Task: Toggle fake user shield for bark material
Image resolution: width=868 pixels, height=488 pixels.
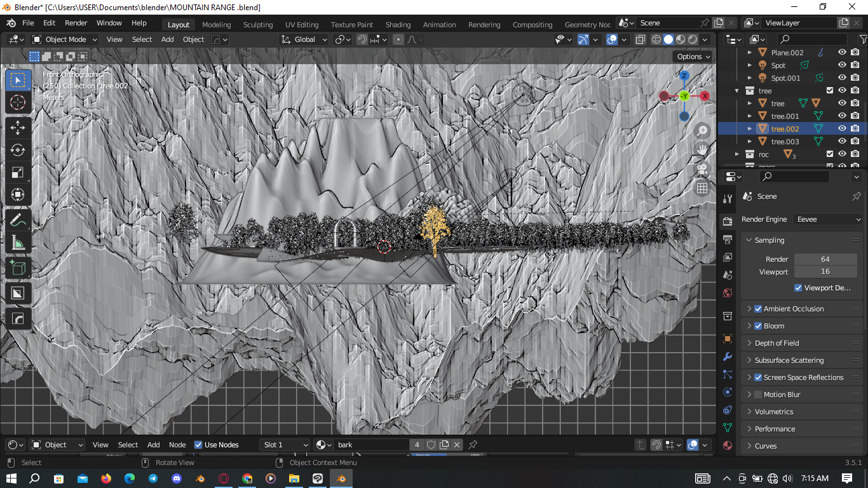Action: point(431,445)
